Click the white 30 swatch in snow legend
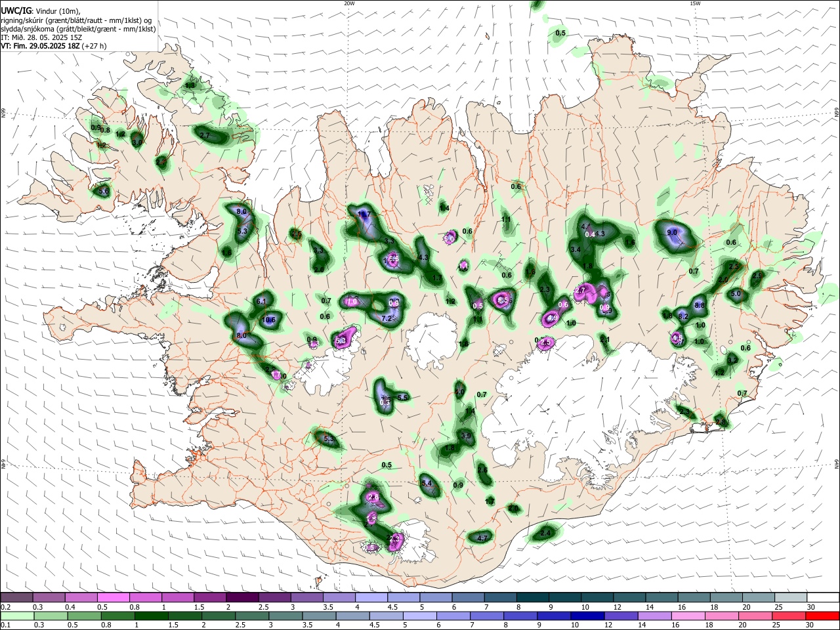The image size is (840, 630). pyautogui.click(x=823, y=598)
